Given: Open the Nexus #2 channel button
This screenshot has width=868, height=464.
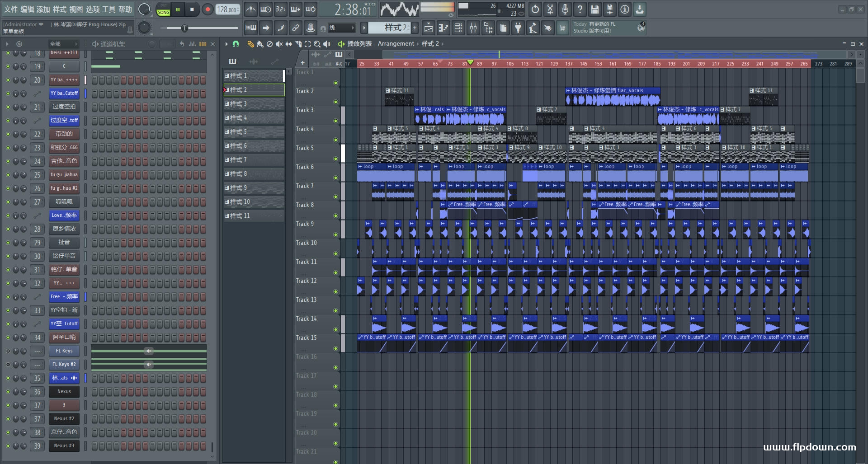Looking at the screenshot, I should (64, 419).
